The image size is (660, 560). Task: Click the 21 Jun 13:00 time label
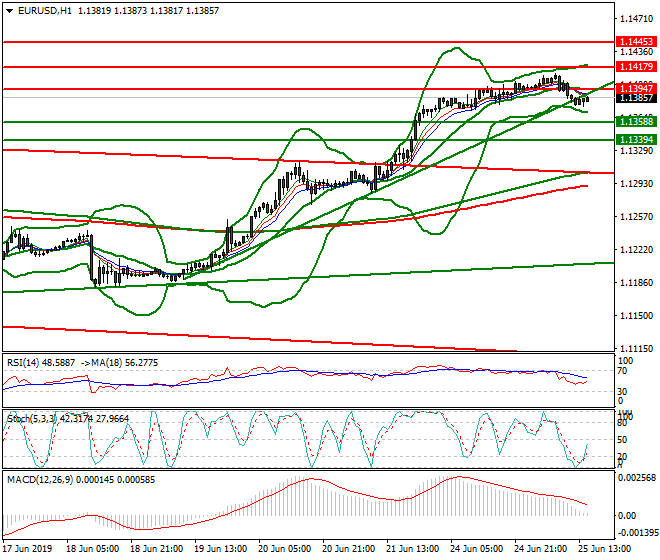coord(412,549)
